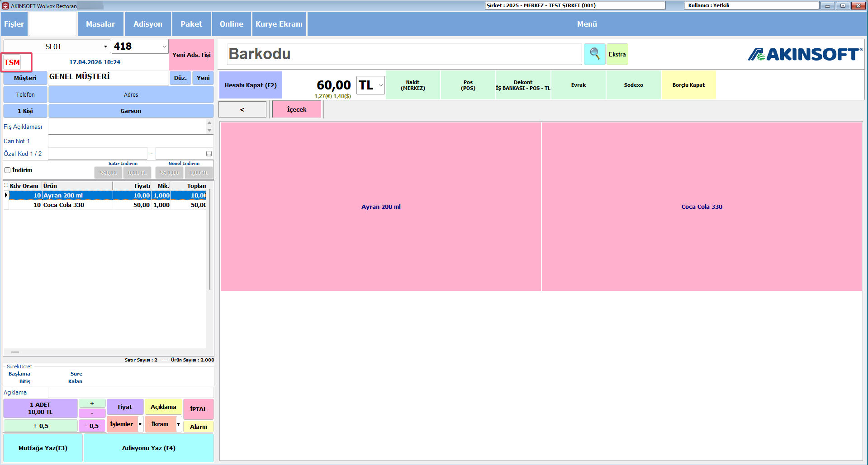
Task: Click Mutfağa Yaz(F3) button
Action: [43, 448]
